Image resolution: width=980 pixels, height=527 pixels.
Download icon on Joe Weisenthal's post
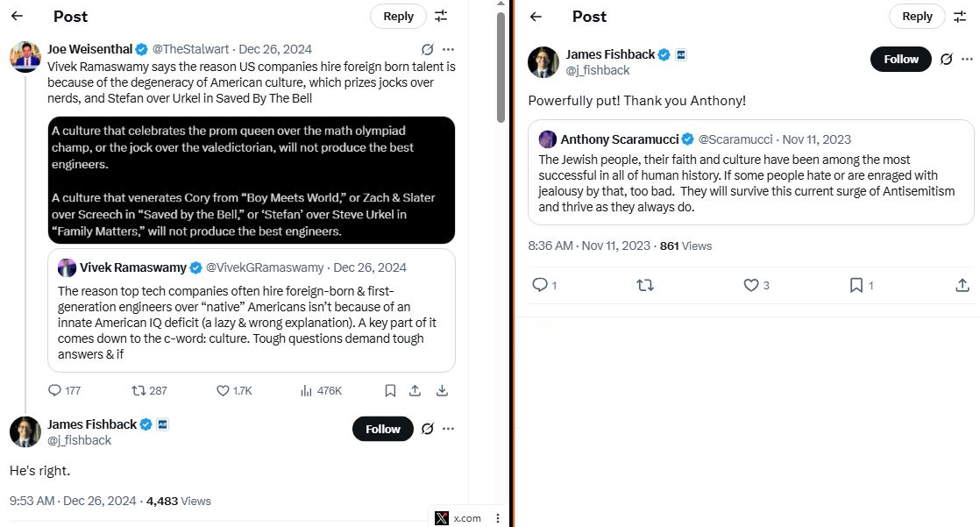(x=442, y=390)
